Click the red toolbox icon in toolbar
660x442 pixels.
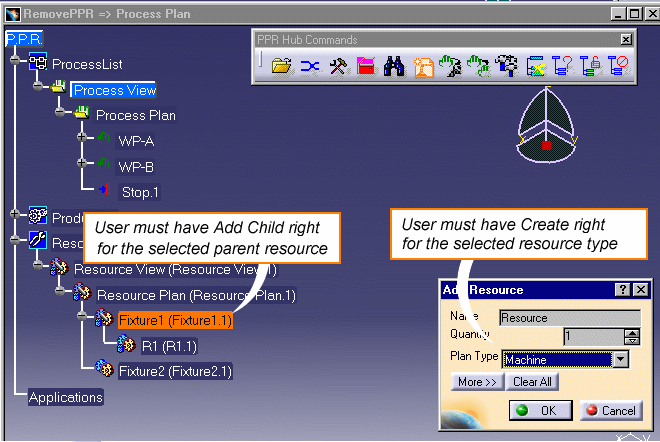[366, 67]
